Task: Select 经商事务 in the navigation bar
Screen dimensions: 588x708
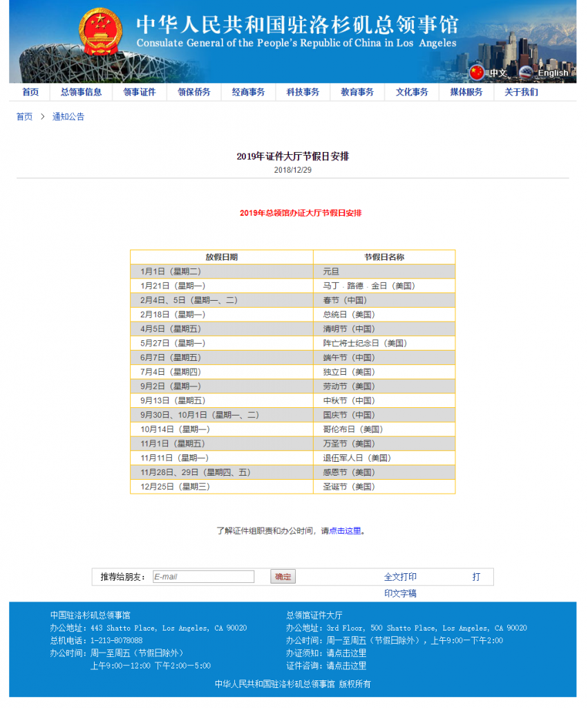Action: click(x=248, y=93)
